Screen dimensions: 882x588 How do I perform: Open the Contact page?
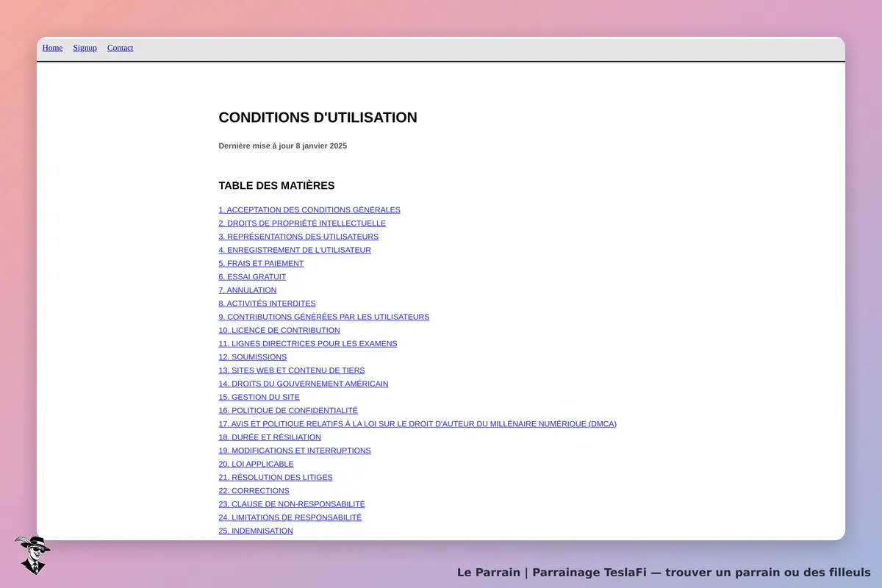click(120, 48)
